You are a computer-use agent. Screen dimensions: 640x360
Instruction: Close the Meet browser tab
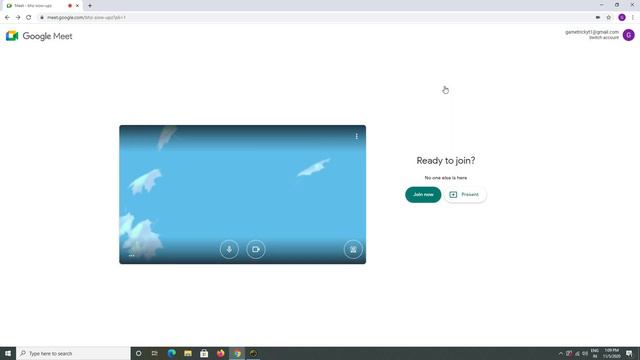77,6
